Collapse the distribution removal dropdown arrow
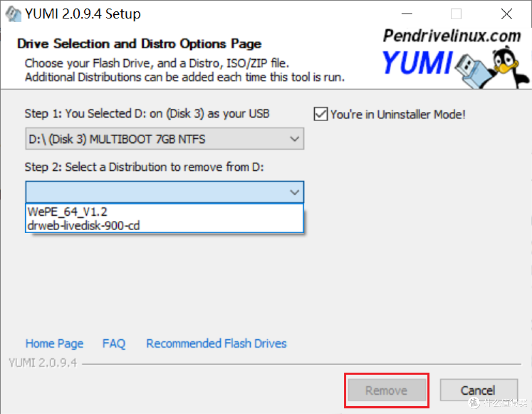 coord(294,192)
